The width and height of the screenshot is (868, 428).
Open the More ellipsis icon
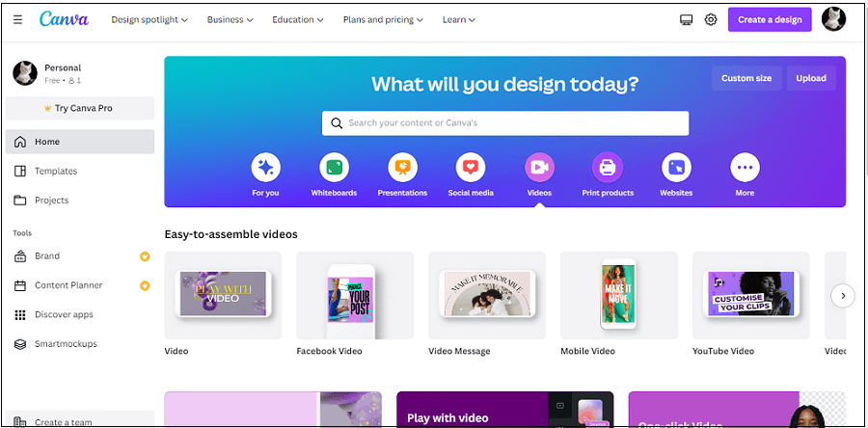[745, 168]
